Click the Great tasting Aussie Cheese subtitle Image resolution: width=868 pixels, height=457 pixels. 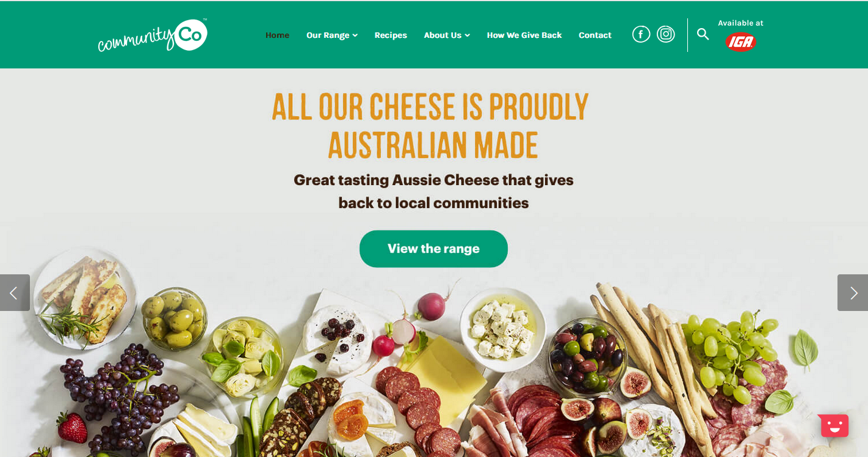click(433, 191)
